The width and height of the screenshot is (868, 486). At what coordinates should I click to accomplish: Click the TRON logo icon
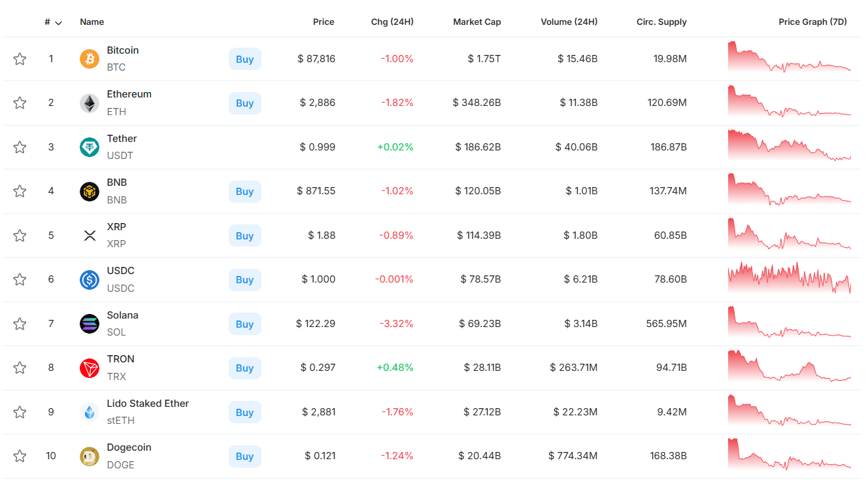pyautogui.click(x=90, y=368)
